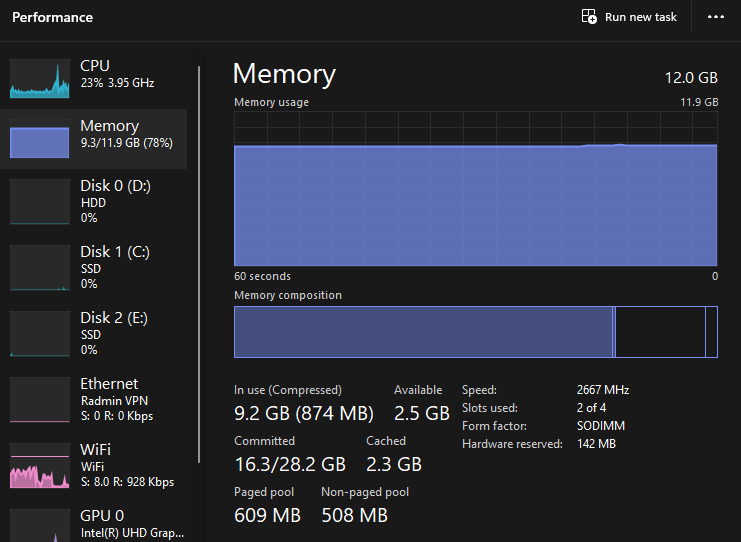Click the standby section of memory composition bar
This screenshot has width=741, height=542.
pos(660,332)
